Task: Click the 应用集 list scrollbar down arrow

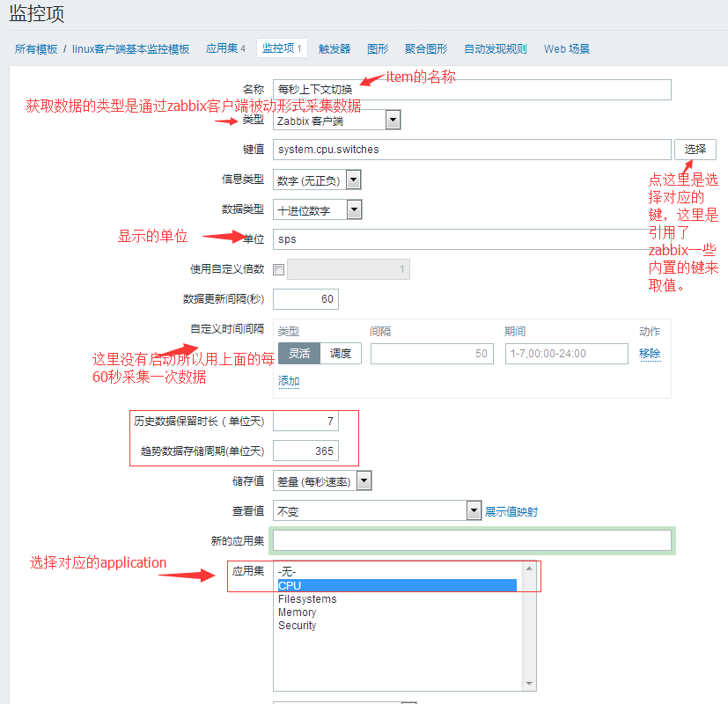Action: click(x=529, y=684)
